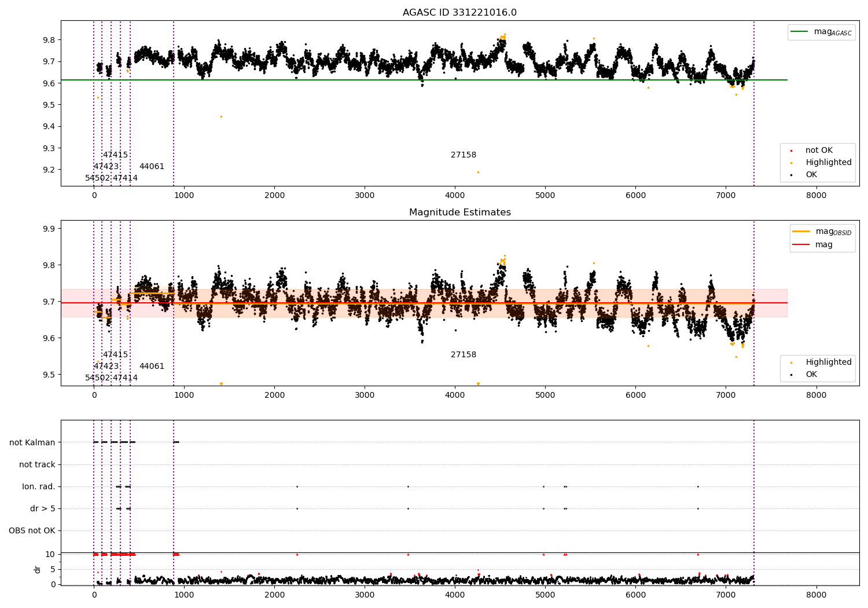The height and width of the screenshot is (608, 868).
Task: Click 'not OK' in the top plot legend
Action: (819, 151)
